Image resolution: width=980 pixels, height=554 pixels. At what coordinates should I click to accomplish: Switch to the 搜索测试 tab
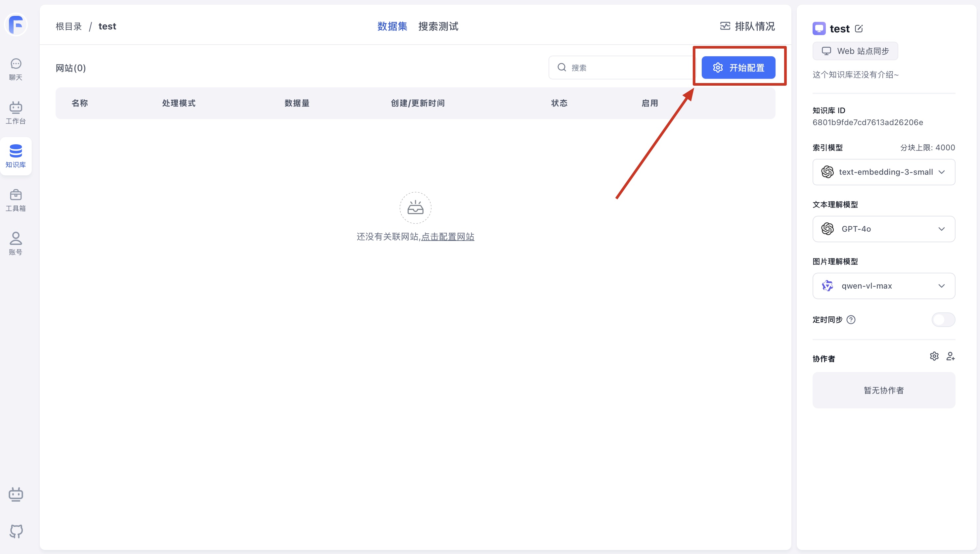[438, 26]
